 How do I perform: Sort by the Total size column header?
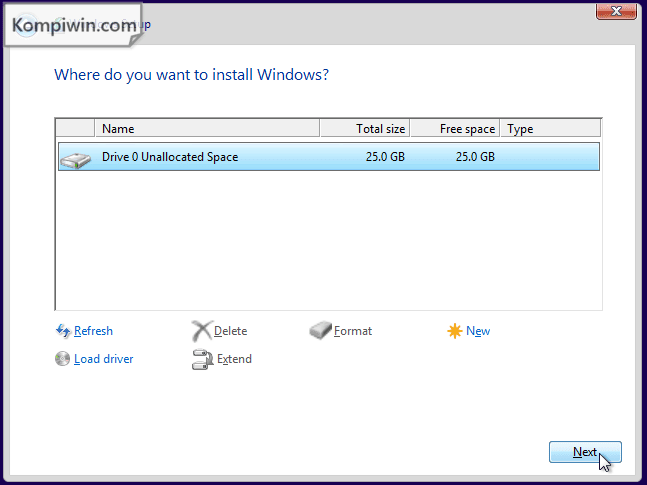coord(365,129)
